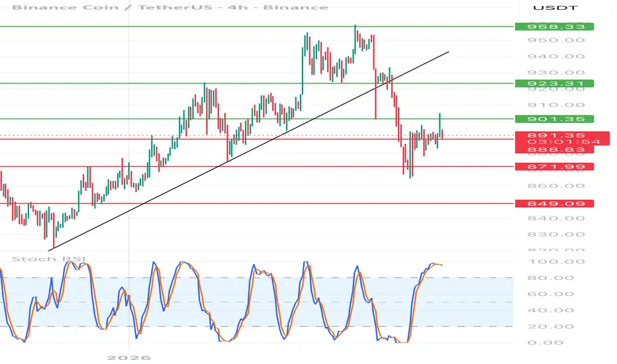Image resolution: width=617 pixels, height=364 pixels.
Task: Click the 923.31 green price label
Action: click(x=554, y=83)
